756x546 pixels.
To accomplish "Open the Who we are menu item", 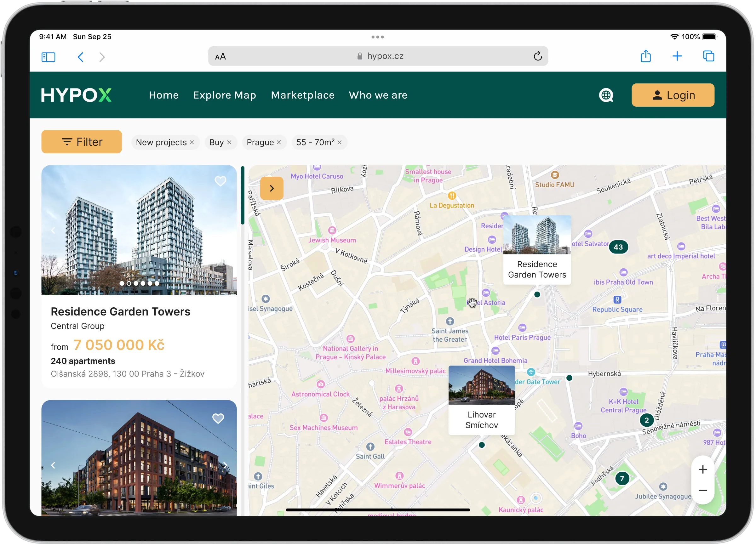I will pyautogui.click(x=378, y=95).
